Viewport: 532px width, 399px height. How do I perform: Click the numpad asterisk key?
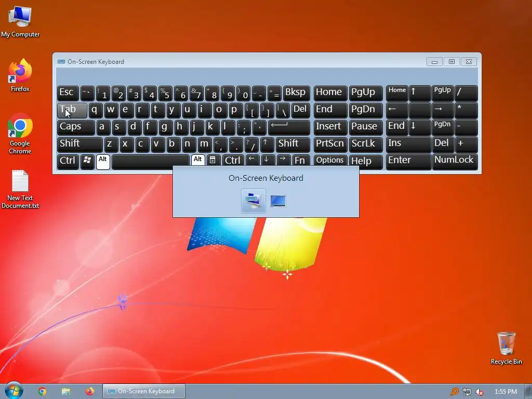[x=466, y=110]
